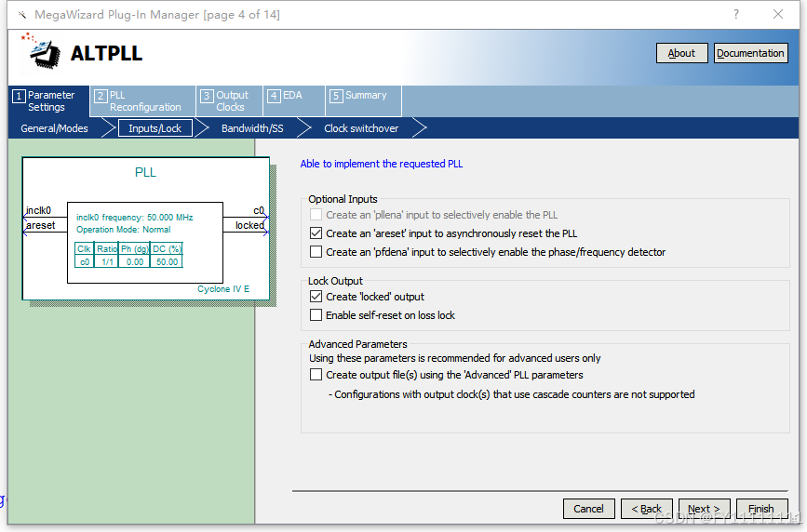Click the 50.00 duty cycle cell
This screenshot has height=532, width=807.
[167, 262]
